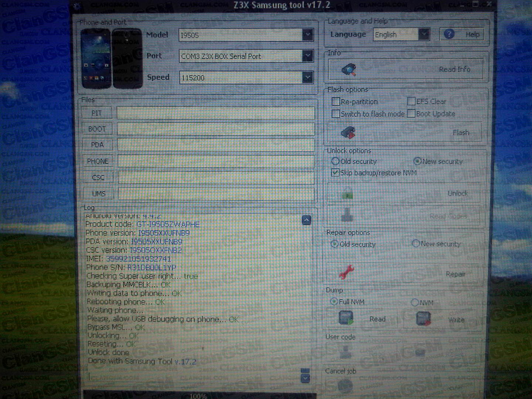Choose the NVM dump radio option
Screen dimensions: 532x399
[415, 303]
